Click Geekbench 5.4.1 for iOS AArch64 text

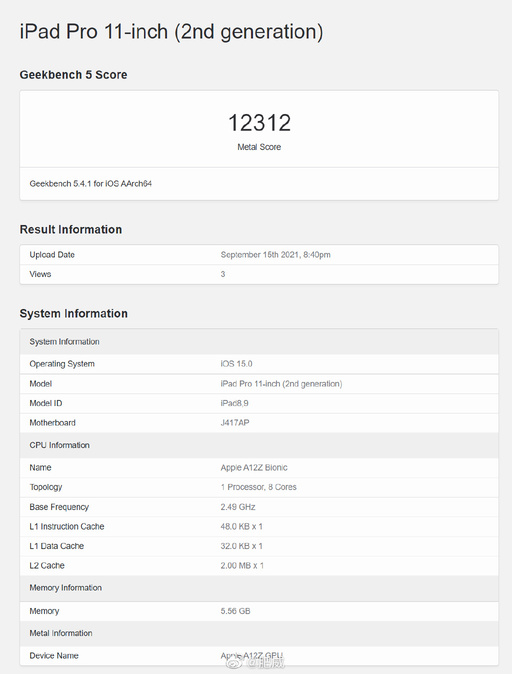click(91, 184)
